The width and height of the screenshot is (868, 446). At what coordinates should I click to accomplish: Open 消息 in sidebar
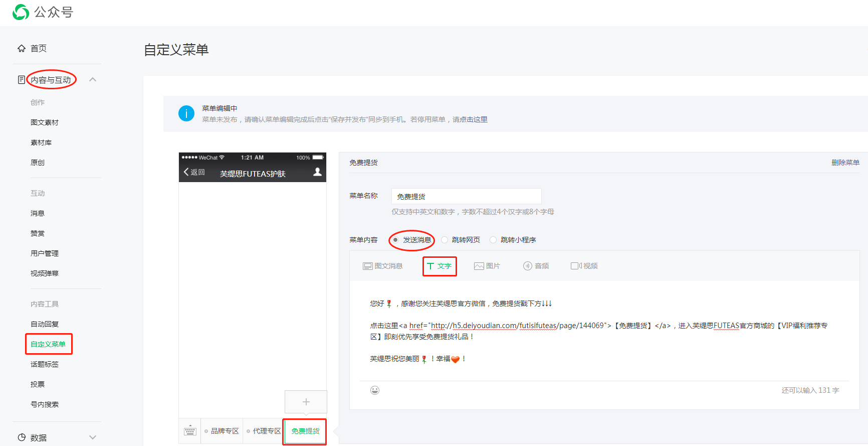click(x=38, y=213)
